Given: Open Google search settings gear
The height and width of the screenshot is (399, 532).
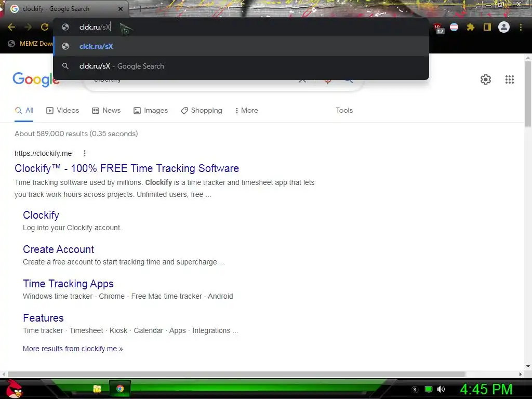Looking at the screenshot, I should [x=486, y=79].
